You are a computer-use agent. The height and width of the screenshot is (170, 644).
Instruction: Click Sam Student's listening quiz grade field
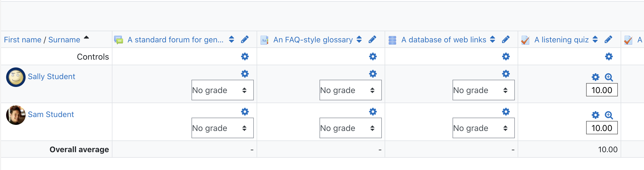pos(602,128)
